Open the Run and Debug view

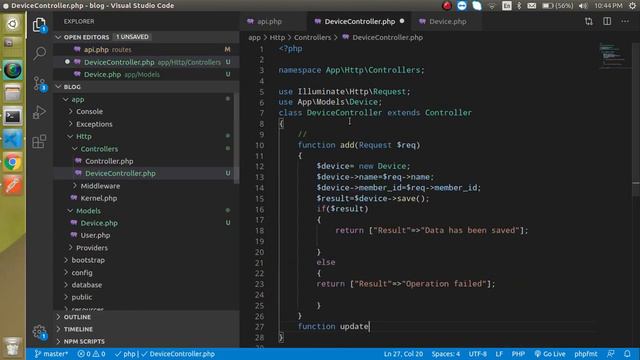tap(39, 112)
